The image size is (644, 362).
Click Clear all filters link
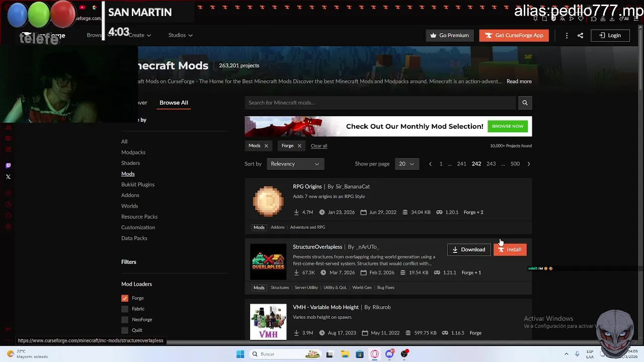click(319, 146)
